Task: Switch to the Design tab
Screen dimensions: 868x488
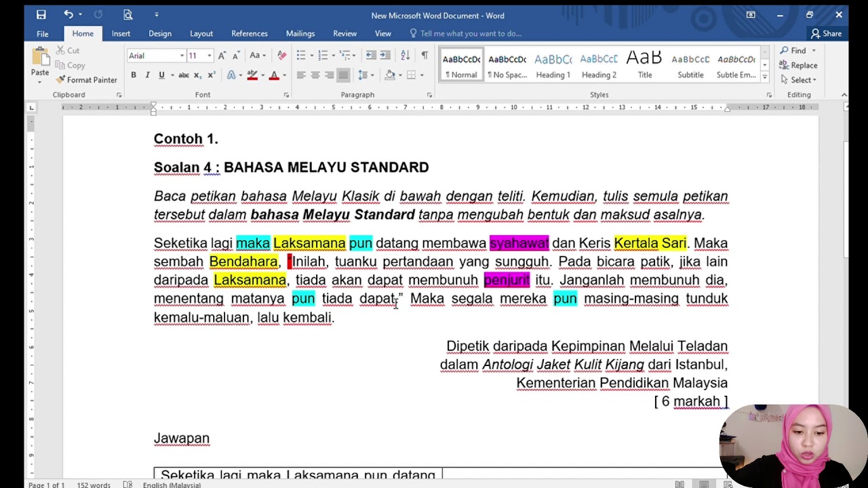Action: (x=160, y=33)
